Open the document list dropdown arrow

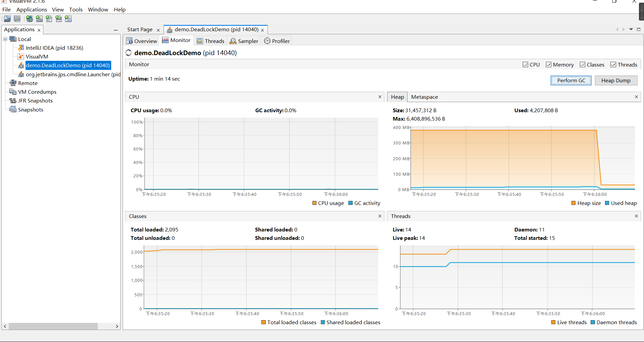click(631, 30)
